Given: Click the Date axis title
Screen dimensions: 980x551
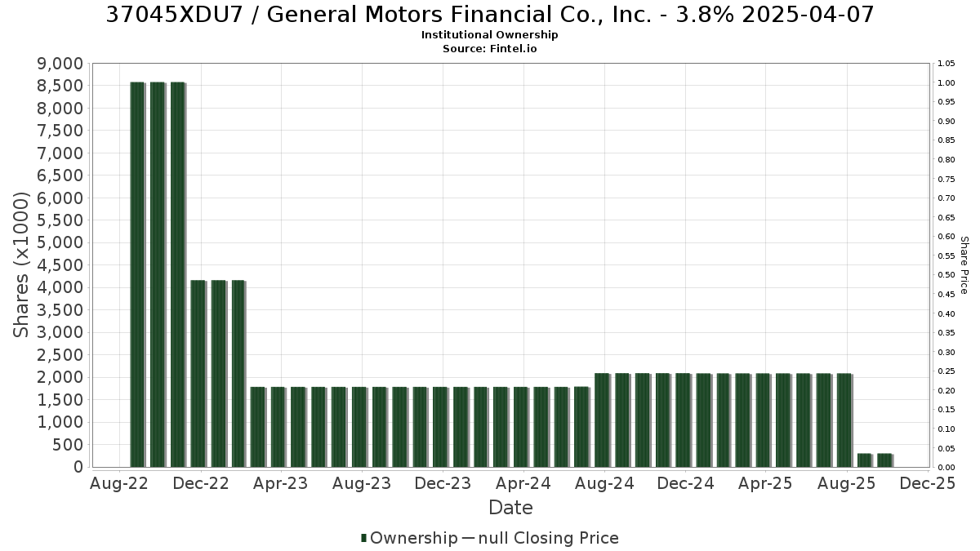Looking at the screenshot, I should point(510,508).
